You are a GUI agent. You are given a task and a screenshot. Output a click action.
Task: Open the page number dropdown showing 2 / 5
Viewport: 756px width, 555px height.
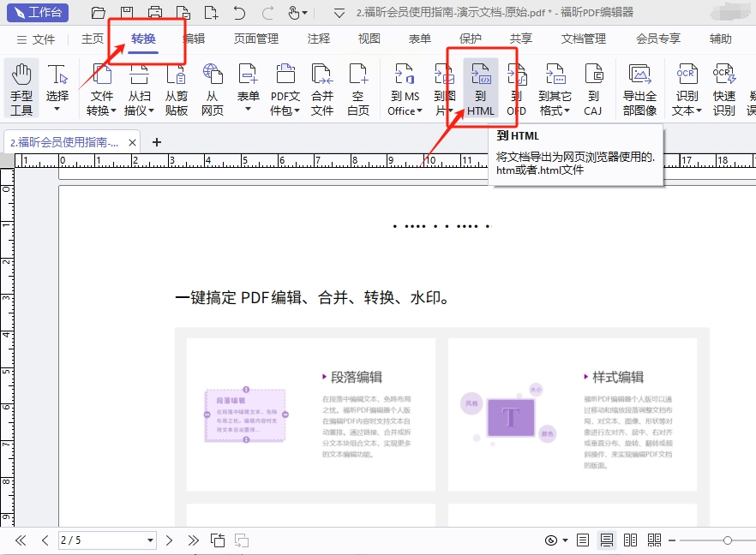[x=151, y=540]
